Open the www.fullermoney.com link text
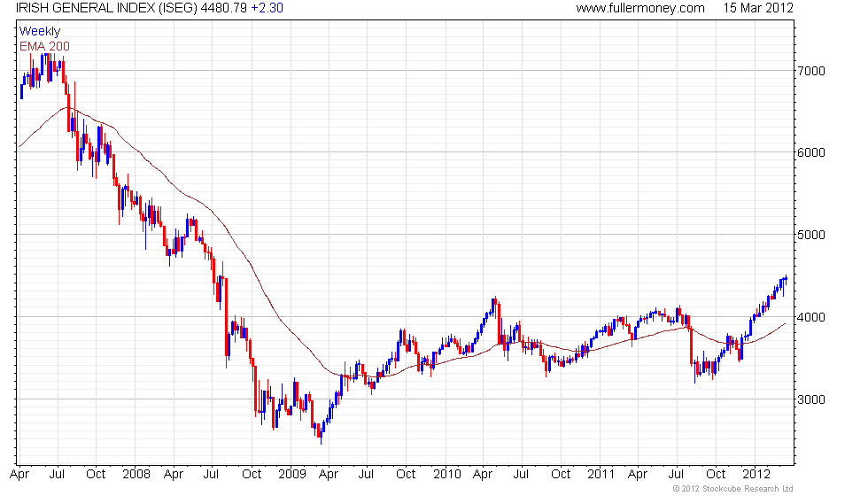Viewport: 868px width, 496px height. click(639, 8)
